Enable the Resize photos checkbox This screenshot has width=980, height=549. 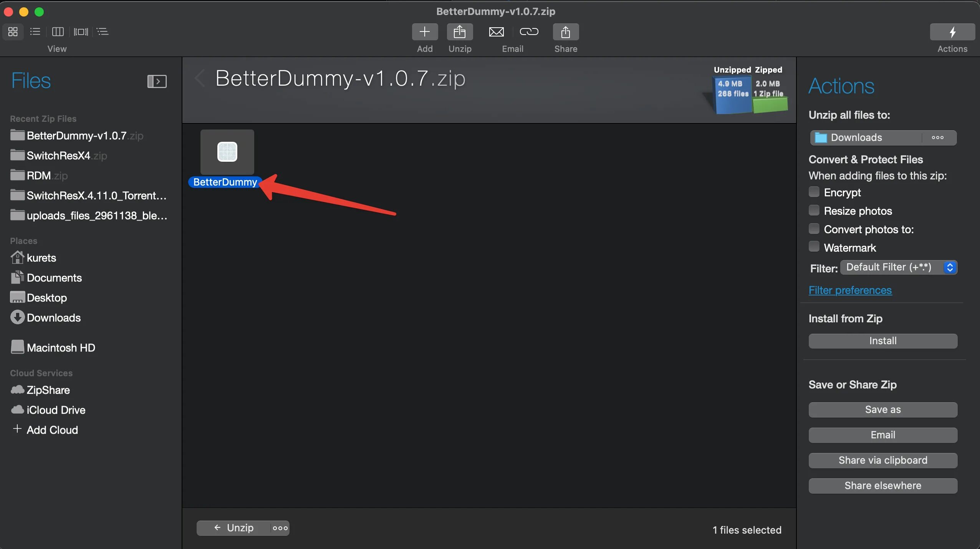pos(814,210)
